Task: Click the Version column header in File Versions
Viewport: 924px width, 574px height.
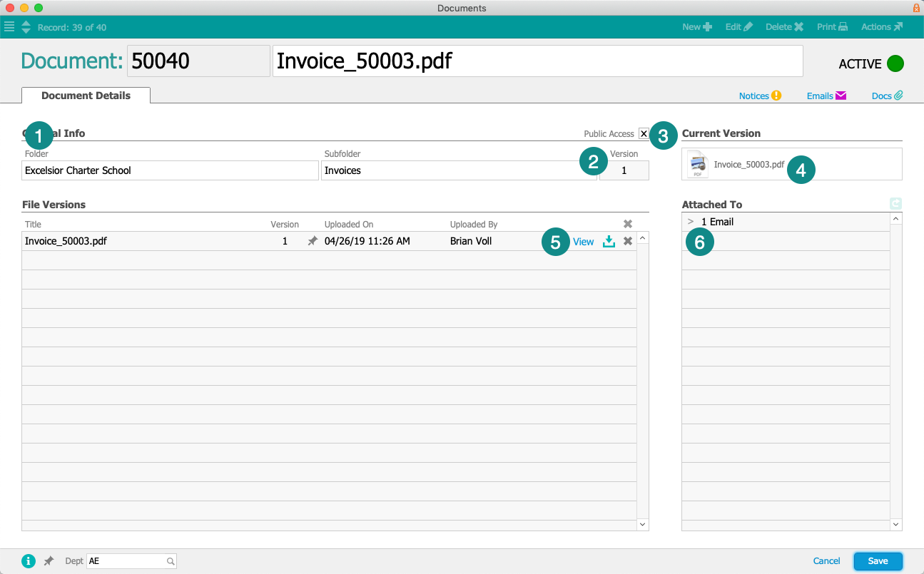Action: pyautogui.click(x=285, y=225)
